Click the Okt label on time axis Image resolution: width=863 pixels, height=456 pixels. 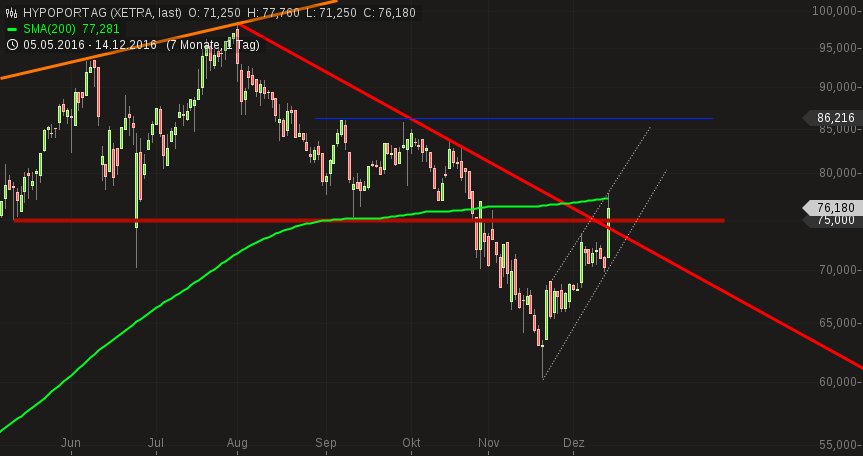(411, 443)
